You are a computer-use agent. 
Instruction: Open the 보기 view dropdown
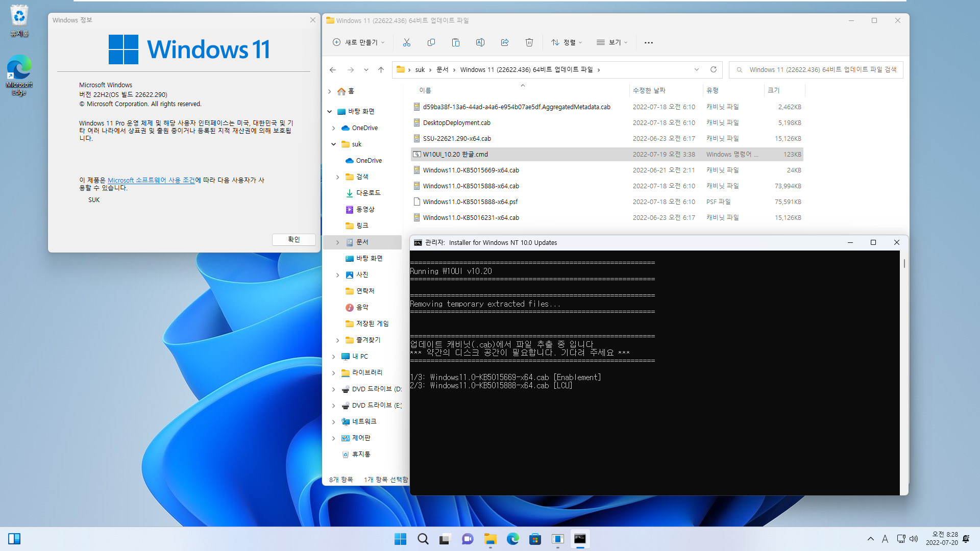point(612,42)
